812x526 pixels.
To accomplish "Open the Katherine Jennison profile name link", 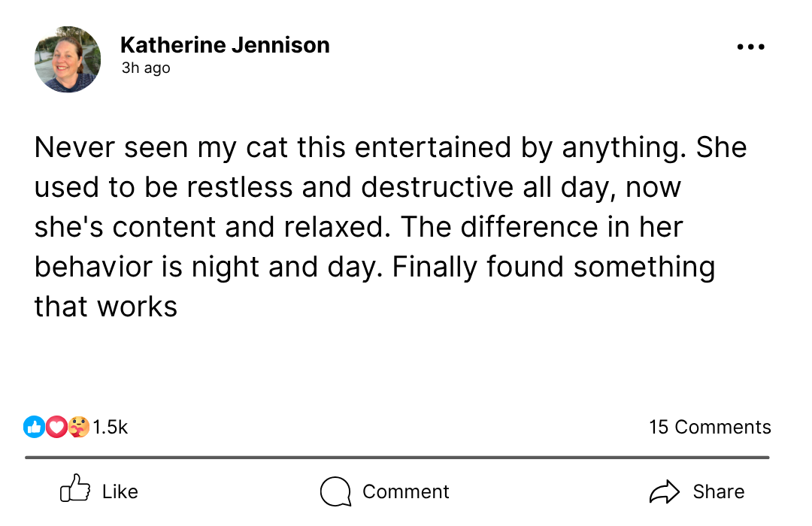I will (x=225, y=45).
